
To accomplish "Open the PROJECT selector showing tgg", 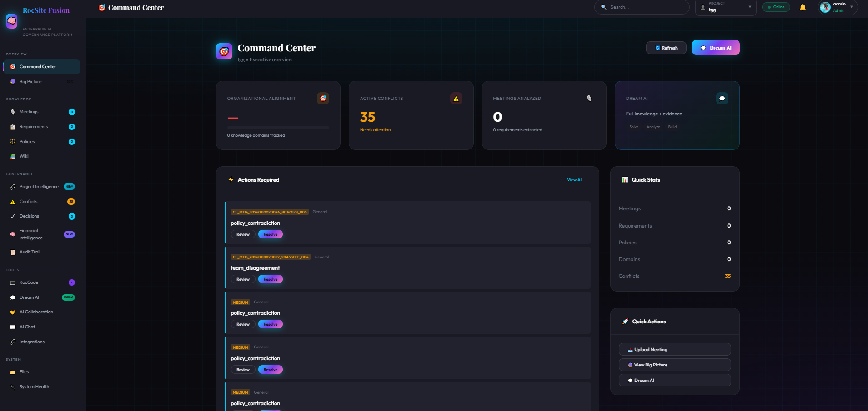I will pyautogui.click(x=725, y=7).
